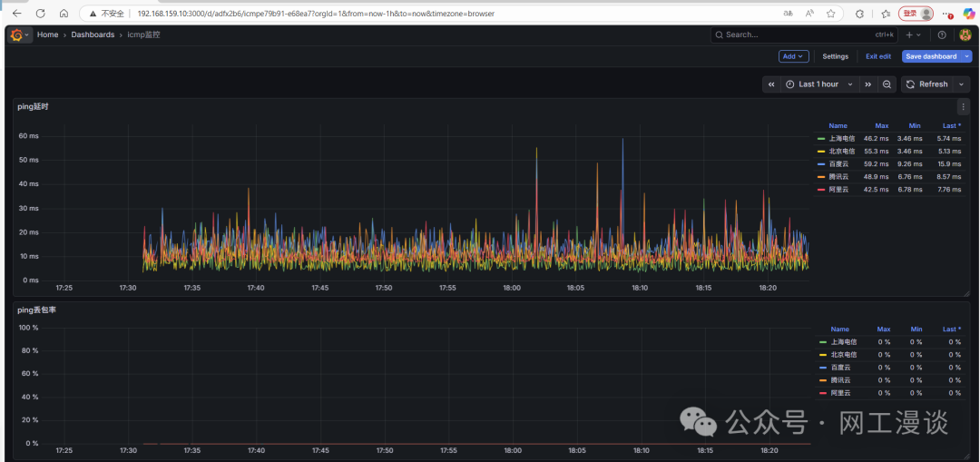The height and width of the screenshot is (462, 980).
Task: Toggle 百度云 series in ping丢包率 legend
Action: (840, 368)
